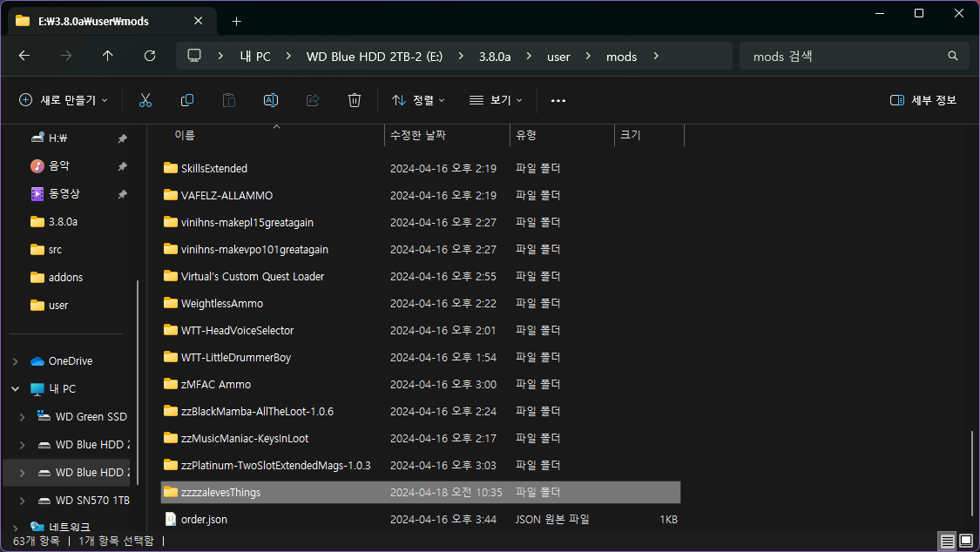Viewport: 980px width, 552px height.
Task: Switch to details list view icon
Action: coord(948,541)
